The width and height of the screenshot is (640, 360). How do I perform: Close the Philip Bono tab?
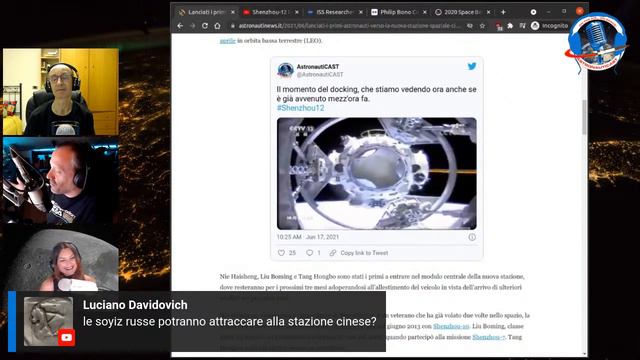pos(425,12)
